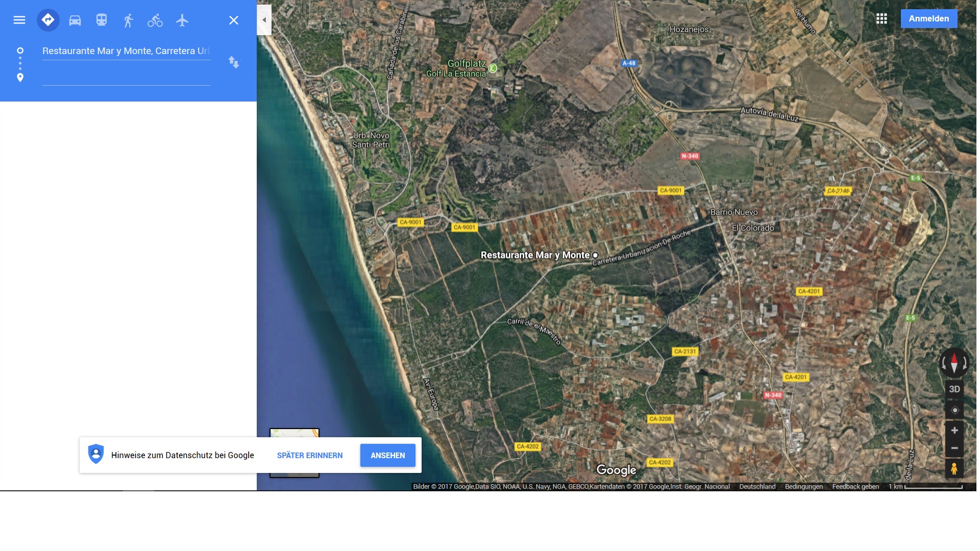Select the recommended travel mode icon

(x=48, y=20)
